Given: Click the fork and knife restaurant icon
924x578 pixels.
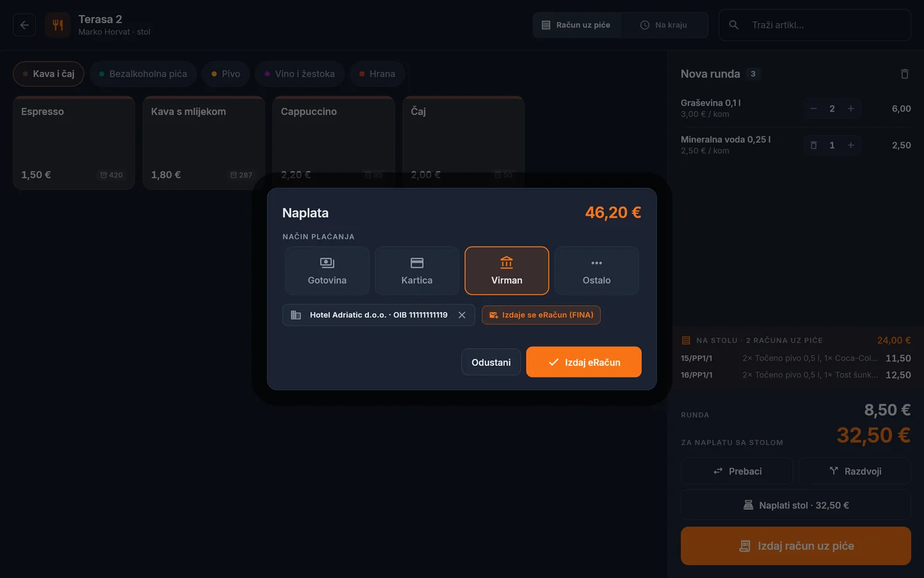Looking at the screenshot, I should pos(58,25).
